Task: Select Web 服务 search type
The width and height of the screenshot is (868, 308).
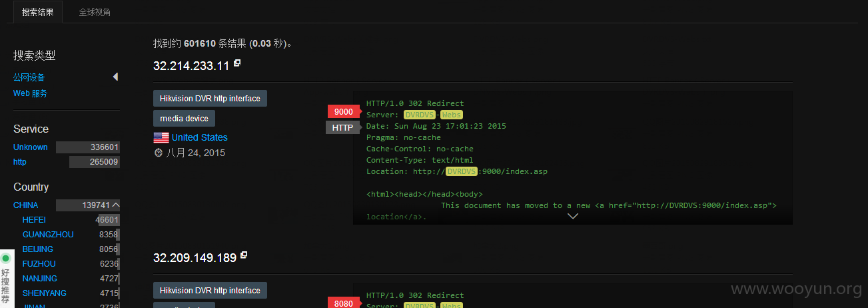Action: point(30,93)
